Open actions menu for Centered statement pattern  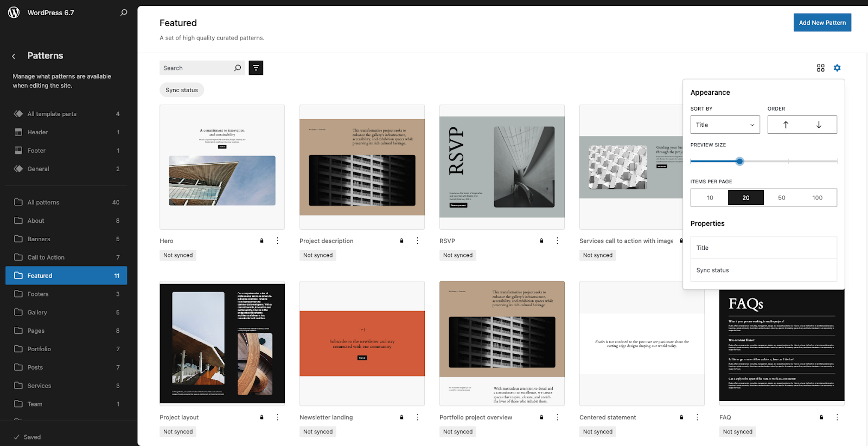coord(697,417)
